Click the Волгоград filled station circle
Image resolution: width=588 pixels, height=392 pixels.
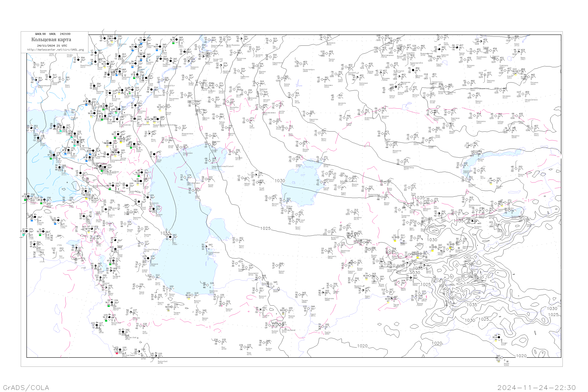[135, 105]
